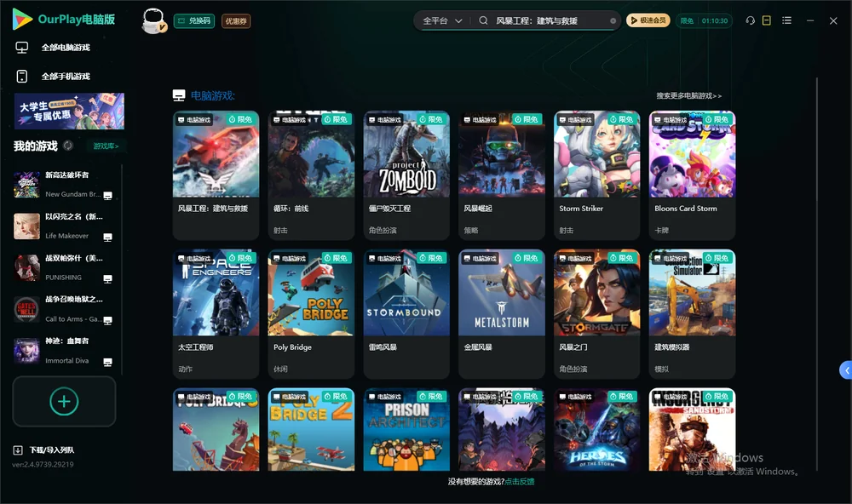Click the 极速会员 membership button

point(648,20)
